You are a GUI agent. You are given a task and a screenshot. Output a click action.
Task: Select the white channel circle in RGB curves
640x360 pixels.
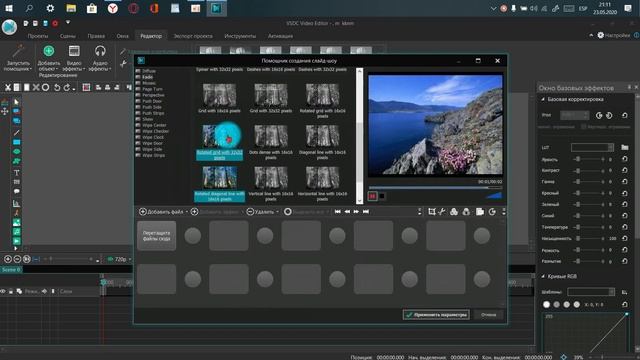click(x=546, y=304)
